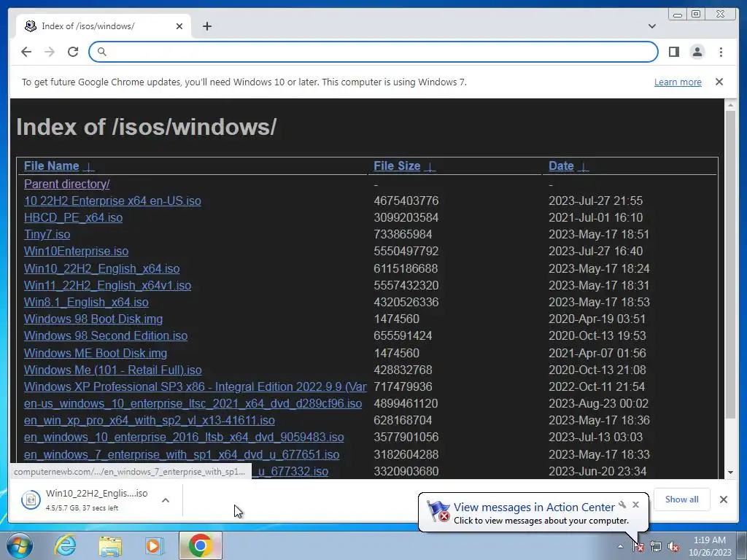Click scrollbar up arrow
Viewport: 747px width, 560px height.
pyautogui.click(x=730, y=105)
